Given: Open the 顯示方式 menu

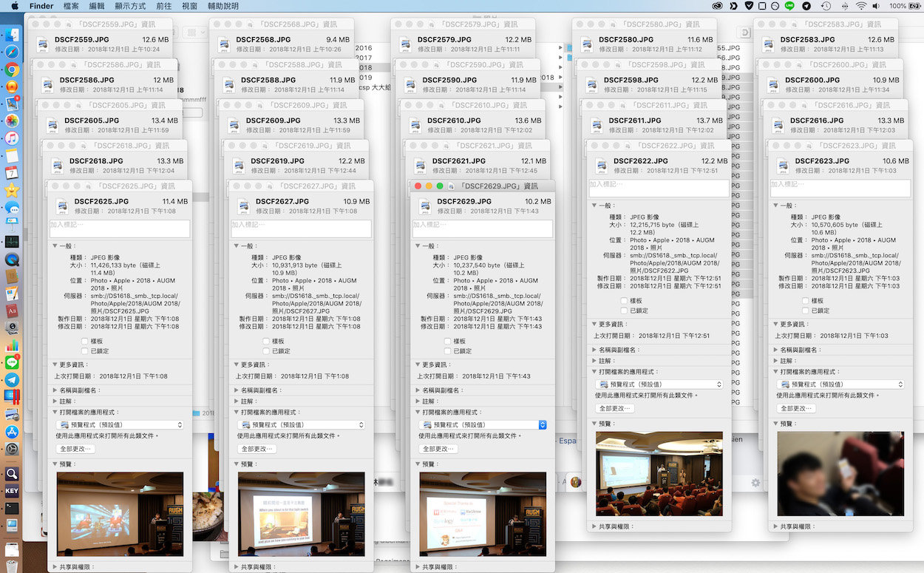Looking at the screenshot, I should point(130,6).
